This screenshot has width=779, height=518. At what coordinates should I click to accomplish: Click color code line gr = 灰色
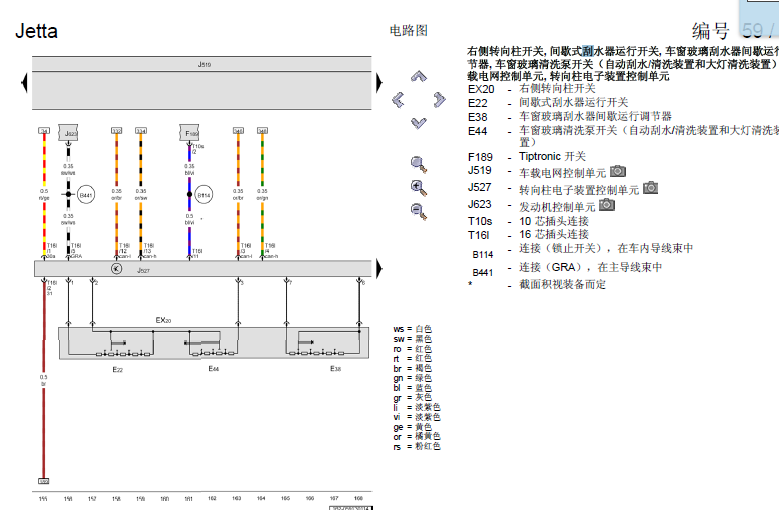(412, 398)
